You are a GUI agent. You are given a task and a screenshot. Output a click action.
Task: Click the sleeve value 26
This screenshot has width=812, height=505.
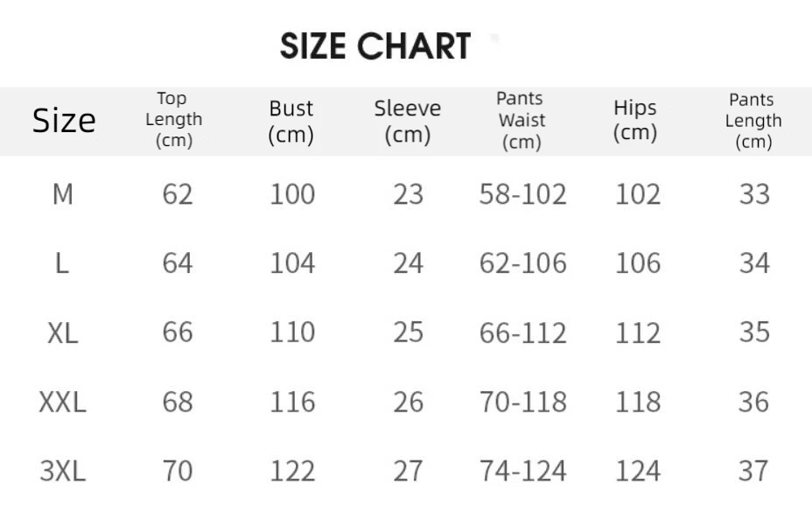coord(408,403)
